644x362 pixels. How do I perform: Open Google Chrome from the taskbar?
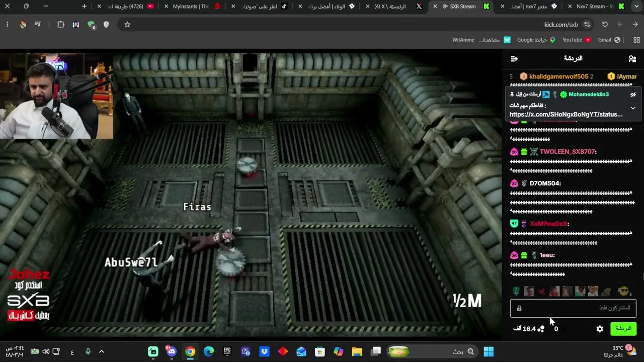coord(190,352)
